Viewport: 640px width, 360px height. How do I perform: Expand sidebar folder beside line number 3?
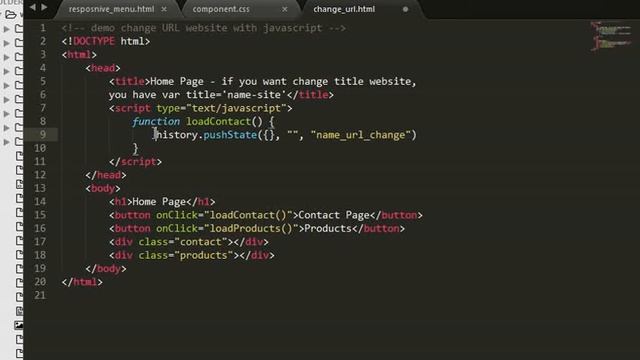[7, 57]
